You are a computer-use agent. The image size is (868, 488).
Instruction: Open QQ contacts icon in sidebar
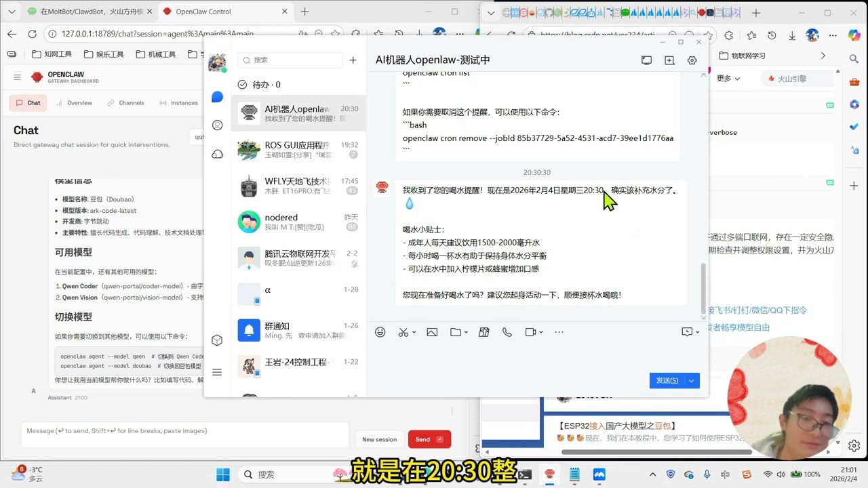[217, 125]
